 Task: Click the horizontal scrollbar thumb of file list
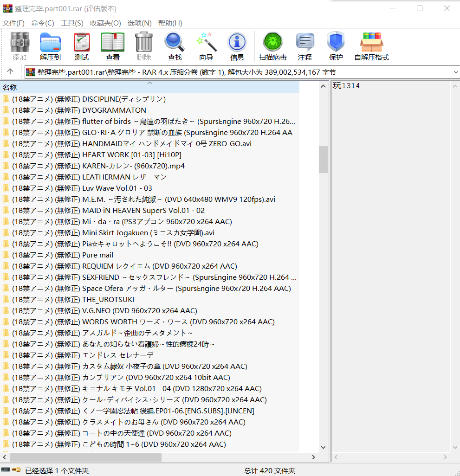pos(85,457)
